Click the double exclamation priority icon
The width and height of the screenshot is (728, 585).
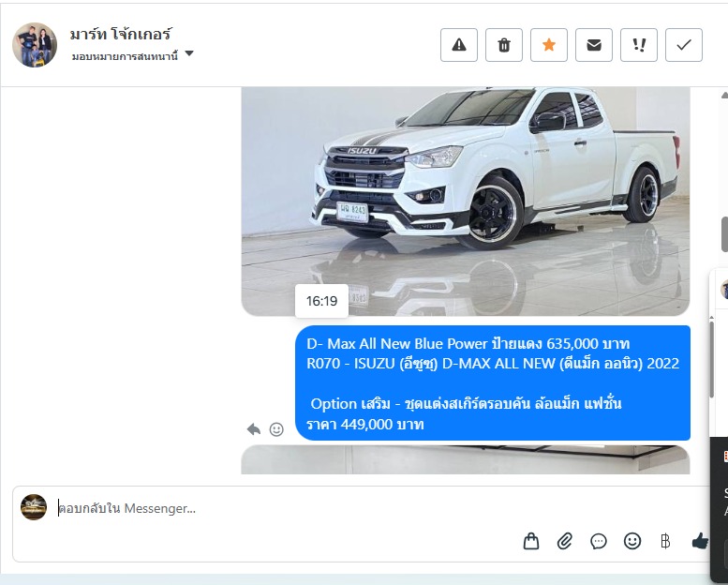click(639, 45)
